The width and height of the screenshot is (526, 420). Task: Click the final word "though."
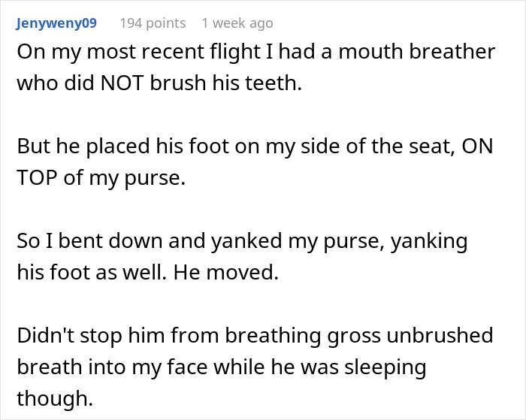[55, 397]
